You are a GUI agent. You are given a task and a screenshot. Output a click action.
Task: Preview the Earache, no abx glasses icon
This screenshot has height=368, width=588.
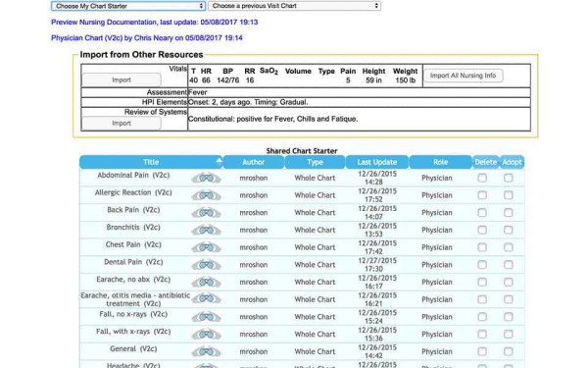click(x=206, y=282)
